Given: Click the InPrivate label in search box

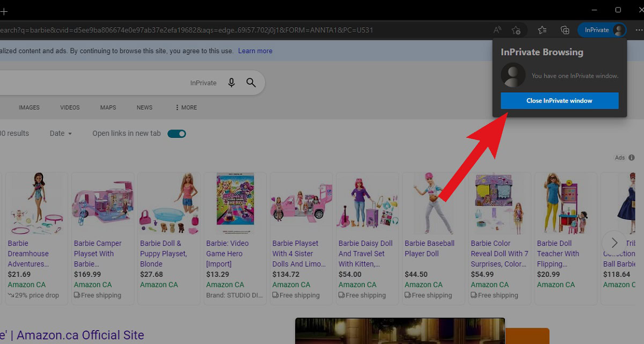Looking at the screenshot, I should tap(203, 83).
